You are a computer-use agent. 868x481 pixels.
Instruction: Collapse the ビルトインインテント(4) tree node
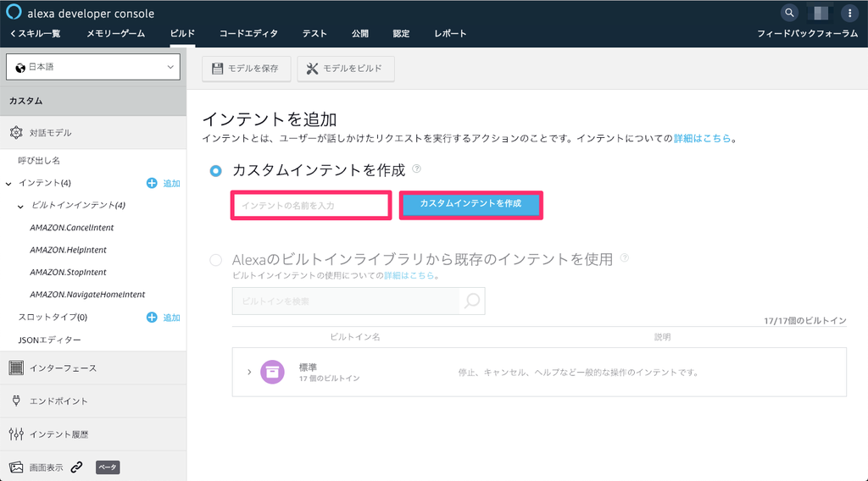point(20,207)
